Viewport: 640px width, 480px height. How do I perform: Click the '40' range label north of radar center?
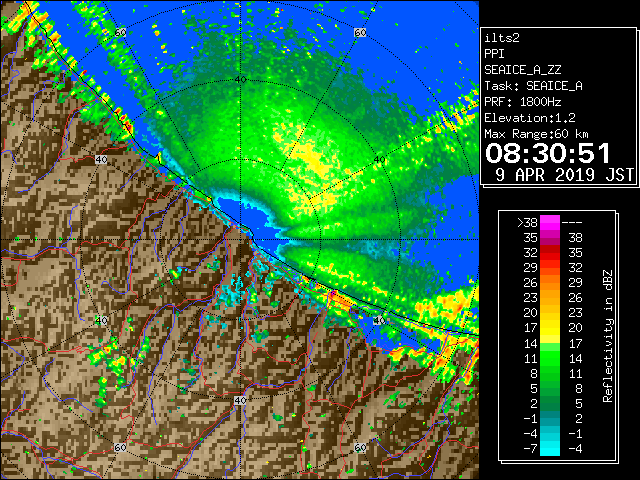240,80
